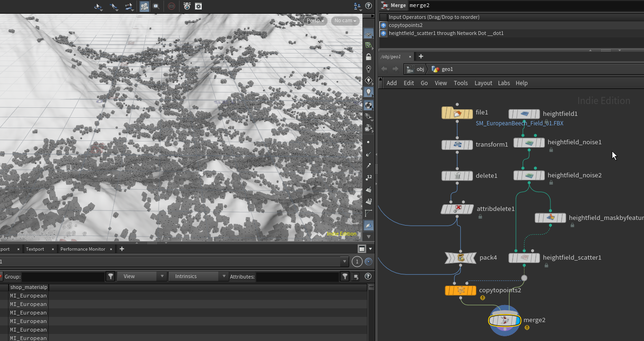This screenshot has width=644, height=341.
Task: Click the Group filter funnel icon
Action: tap(111, 276)
